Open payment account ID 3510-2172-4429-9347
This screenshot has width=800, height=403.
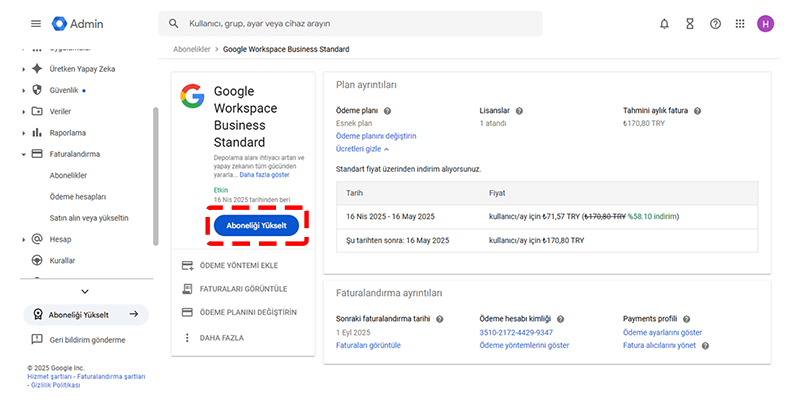(516, 333)
